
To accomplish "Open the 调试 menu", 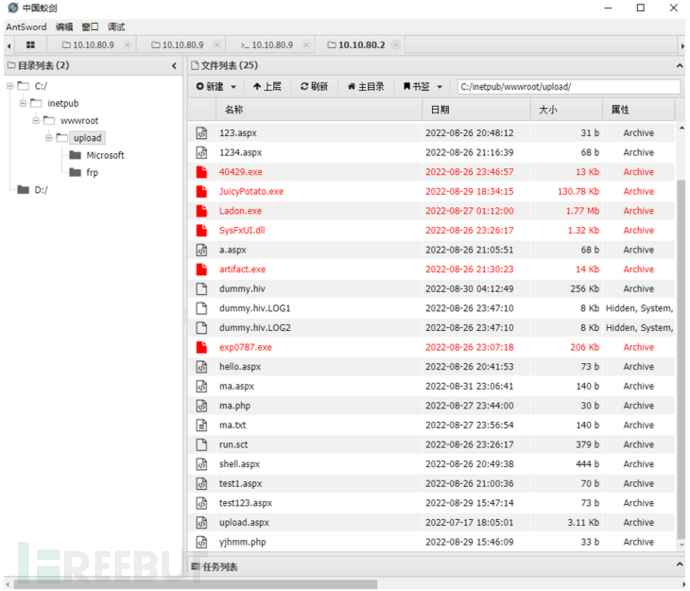I will click(x=116, y=27).
